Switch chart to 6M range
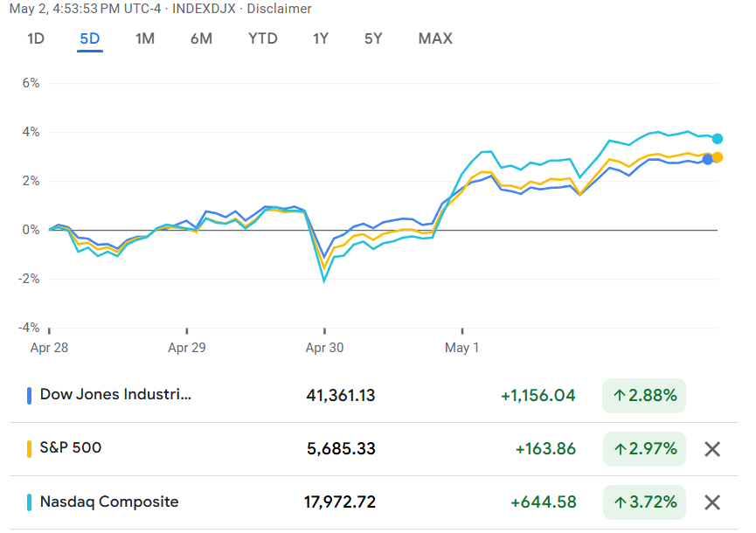Viewport: 756px width, 533px height. click(201, 38)
